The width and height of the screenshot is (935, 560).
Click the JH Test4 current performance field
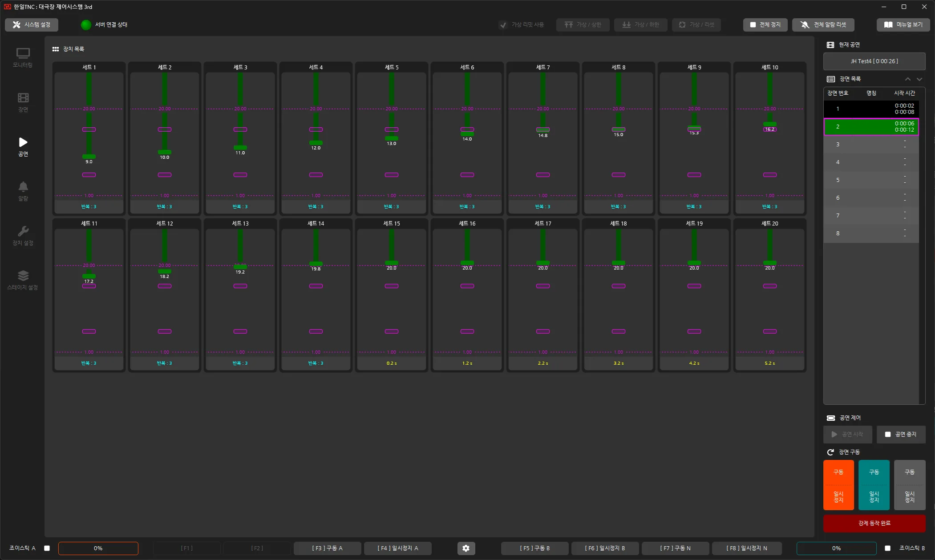click(874, 61)
